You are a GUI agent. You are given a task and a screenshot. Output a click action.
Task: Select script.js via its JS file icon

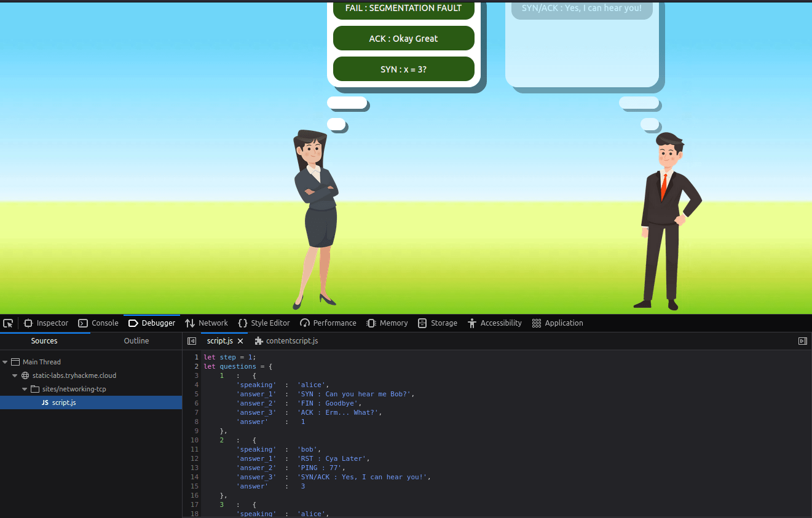point(44,402)
